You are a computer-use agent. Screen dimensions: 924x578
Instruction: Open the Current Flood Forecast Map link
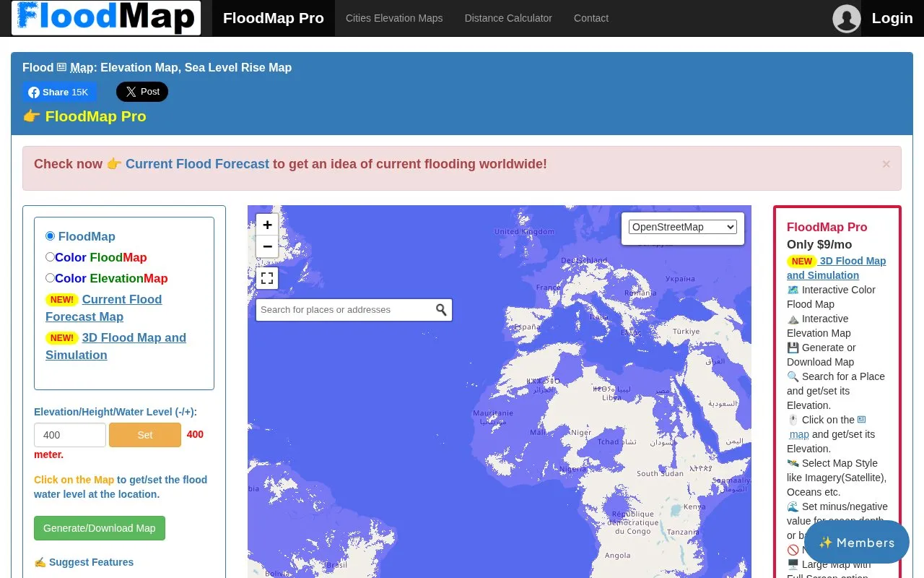tap(104, 308)
